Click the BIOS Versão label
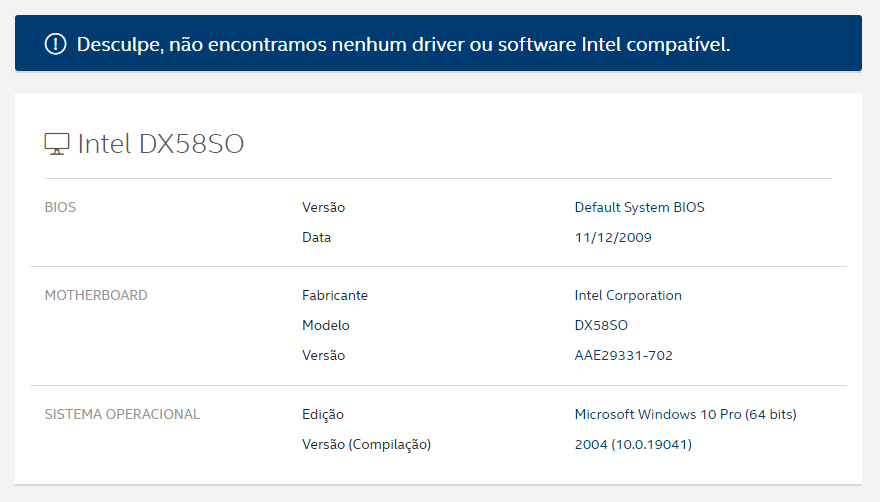880x502 pixels. pyautogui.click(x=323, y=207)
